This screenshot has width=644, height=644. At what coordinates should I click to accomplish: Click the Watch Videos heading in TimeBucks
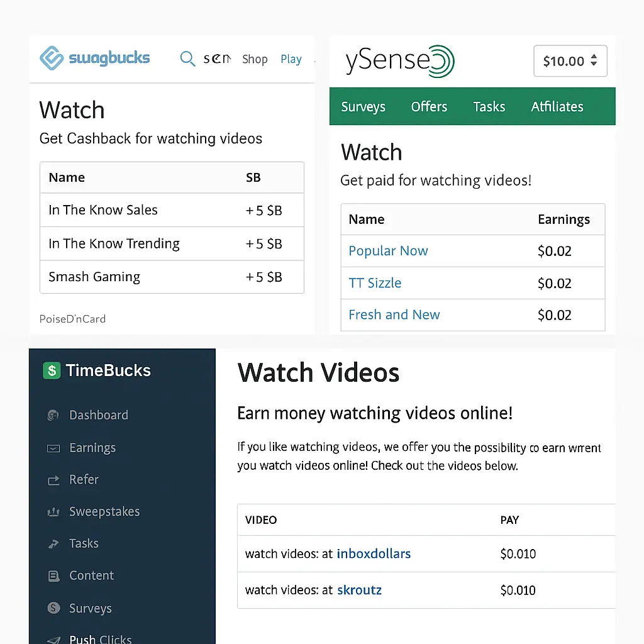click(318, 372)
